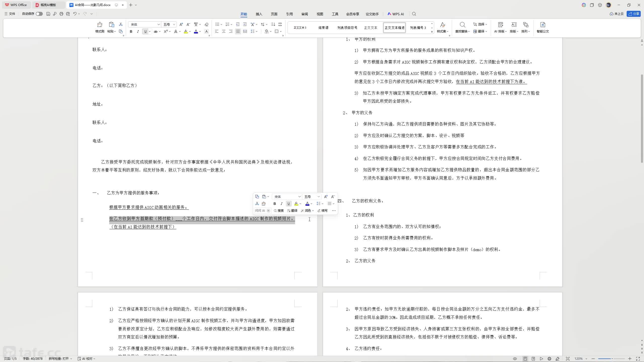The height and width of the screenshot is (362, 644).
Task: Click the blue font color swatch in ribbon
Action: (x=196, y=31)
